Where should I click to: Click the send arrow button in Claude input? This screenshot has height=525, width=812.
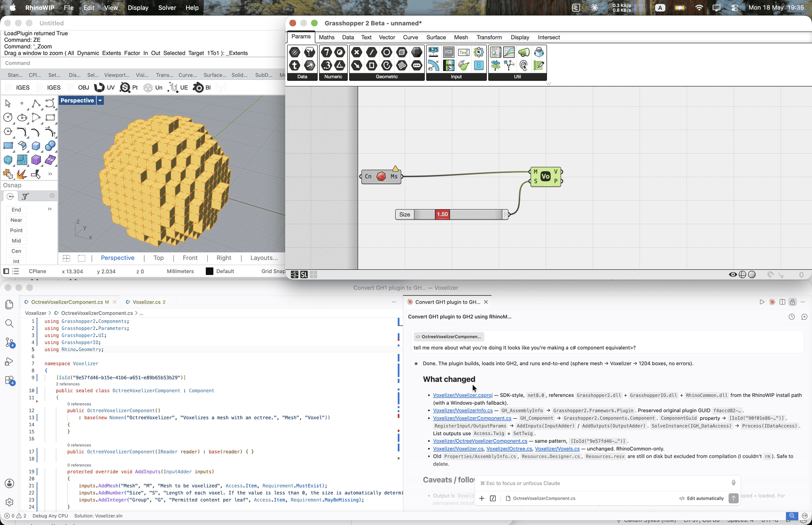733,498
